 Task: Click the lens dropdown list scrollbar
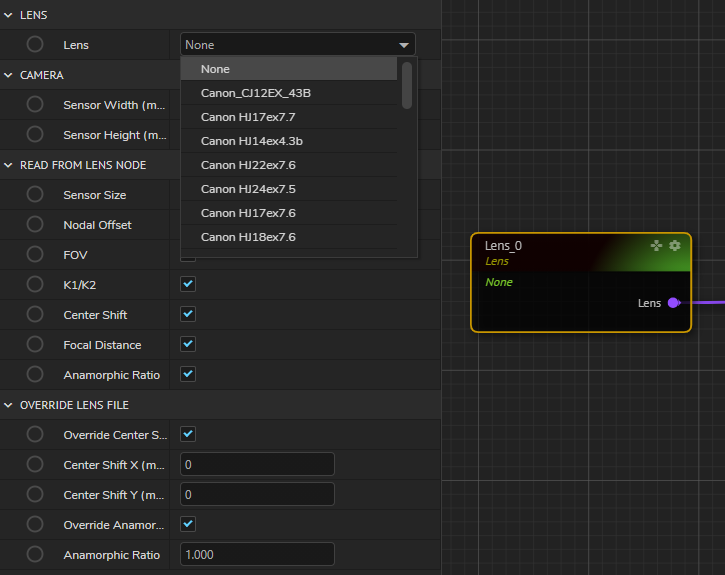pos(407,86)
